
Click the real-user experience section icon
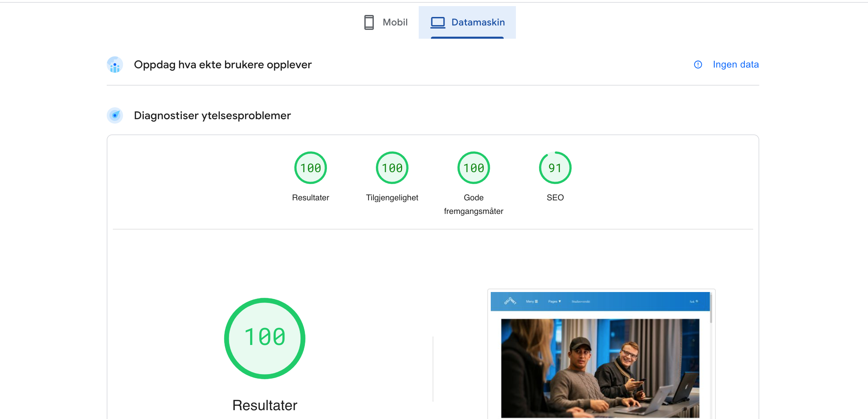pos(115,65)
